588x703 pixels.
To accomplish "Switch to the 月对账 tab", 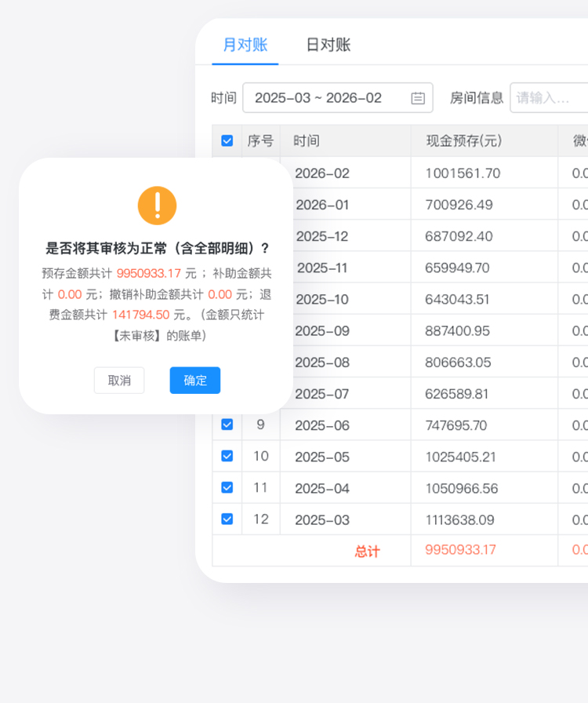I will click(245, 45).
